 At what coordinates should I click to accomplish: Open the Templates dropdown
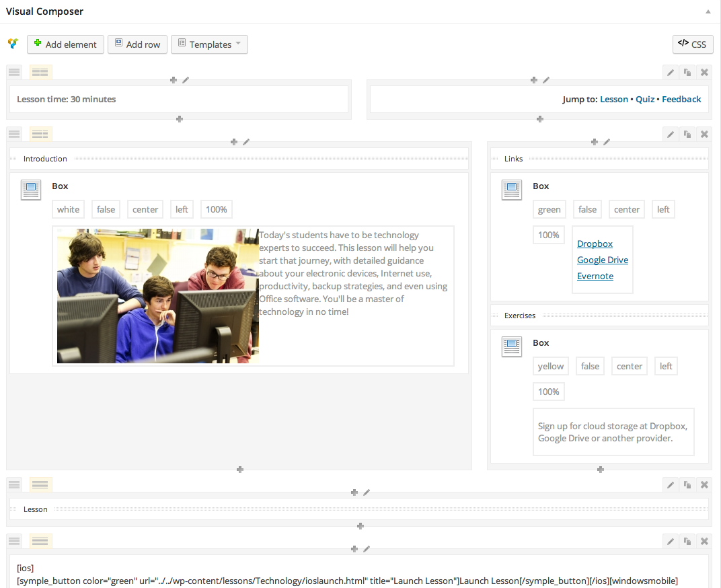tap(209, 44)
